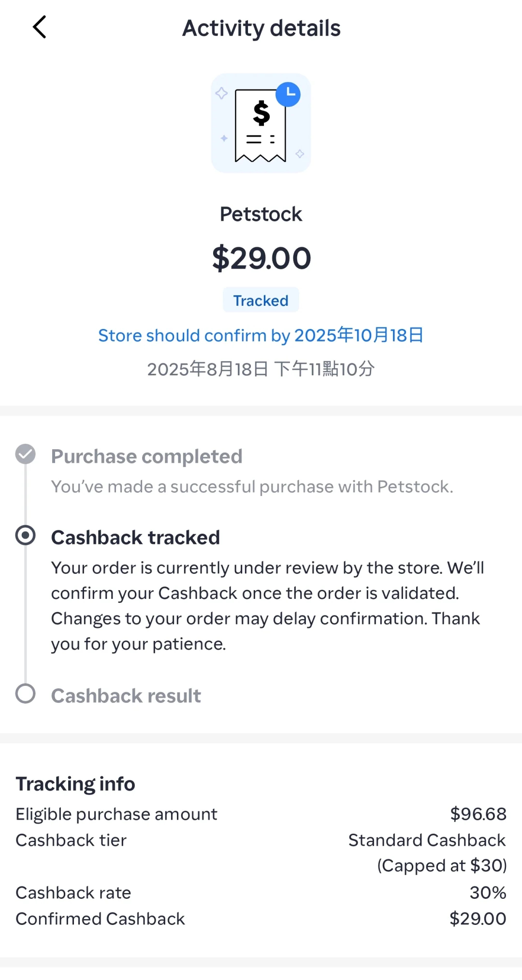Tap the Cashback tracked step indicator
The height and width of the screenshot is (980, 522).
(x=25, y=535)
